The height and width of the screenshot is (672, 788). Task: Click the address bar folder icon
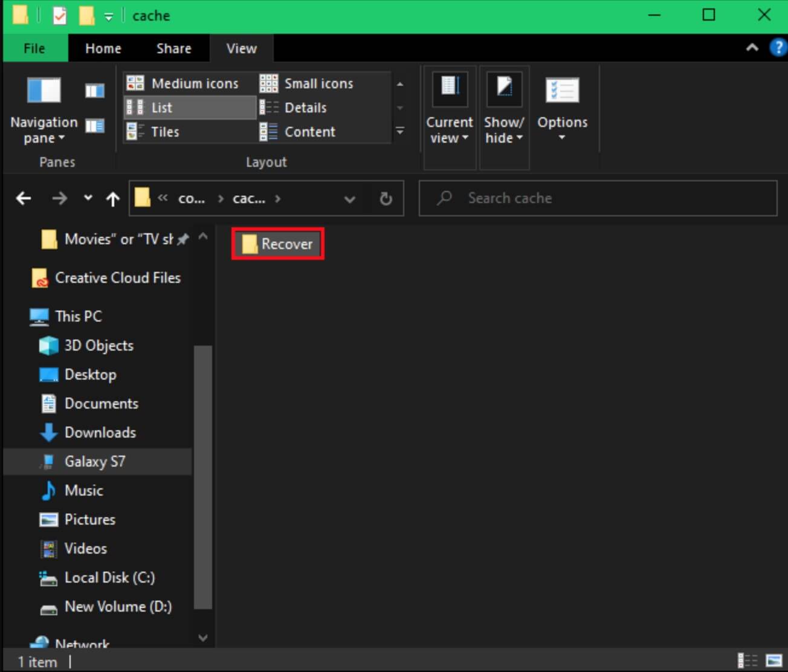pos(142,198)
